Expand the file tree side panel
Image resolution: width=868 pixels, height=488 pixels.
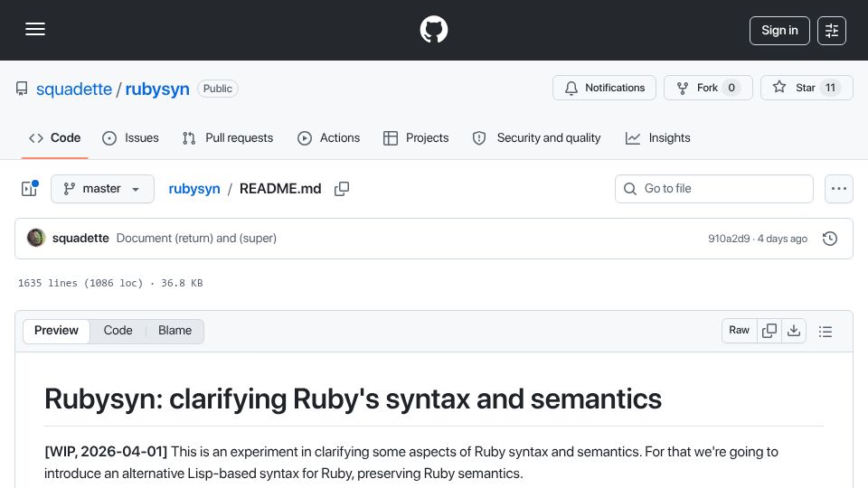[29, 189]
